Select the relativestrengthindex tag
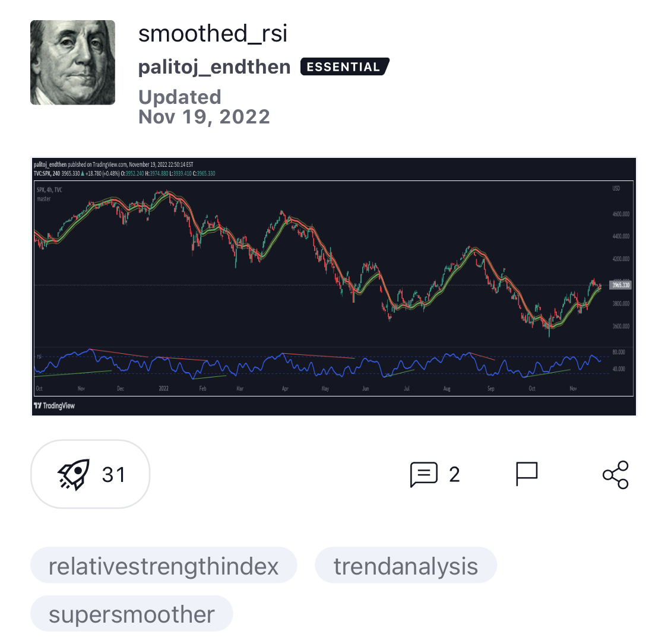 click(x=163, y=566)
